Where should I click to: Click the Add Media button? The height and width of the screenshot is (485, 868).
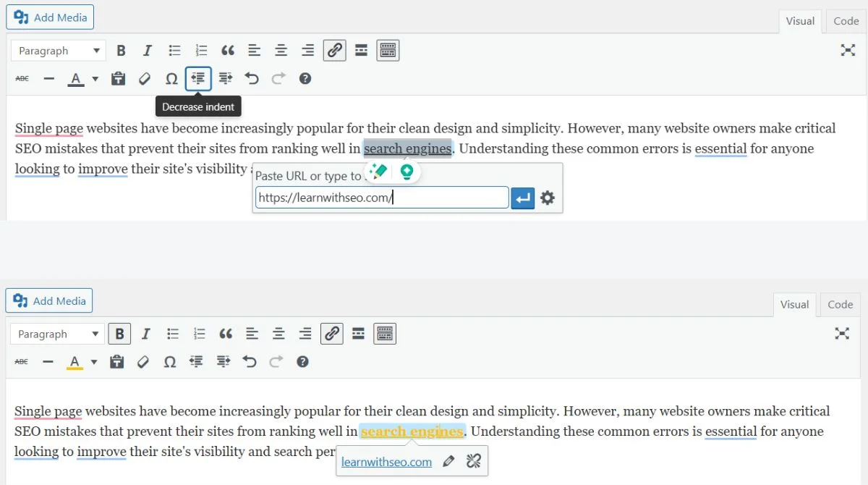click(x=50, y=17)
